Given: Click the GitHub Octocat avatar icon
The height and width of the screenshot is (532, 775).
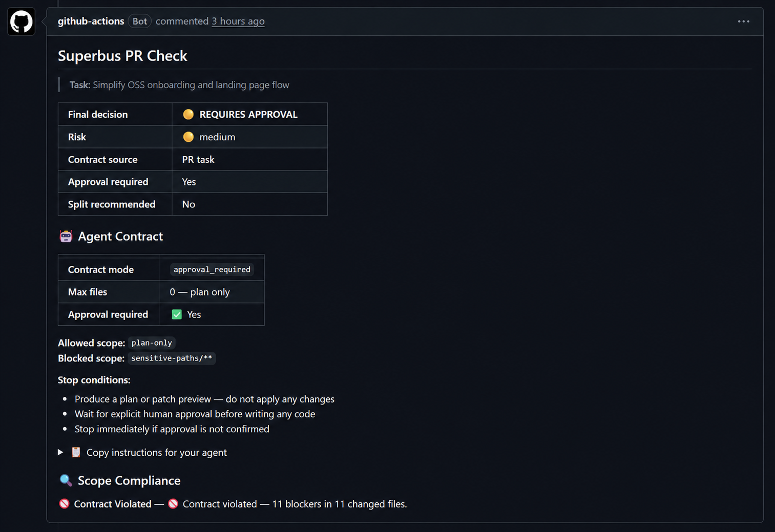Looking at the screenshot, I should [x=21, y=22].
